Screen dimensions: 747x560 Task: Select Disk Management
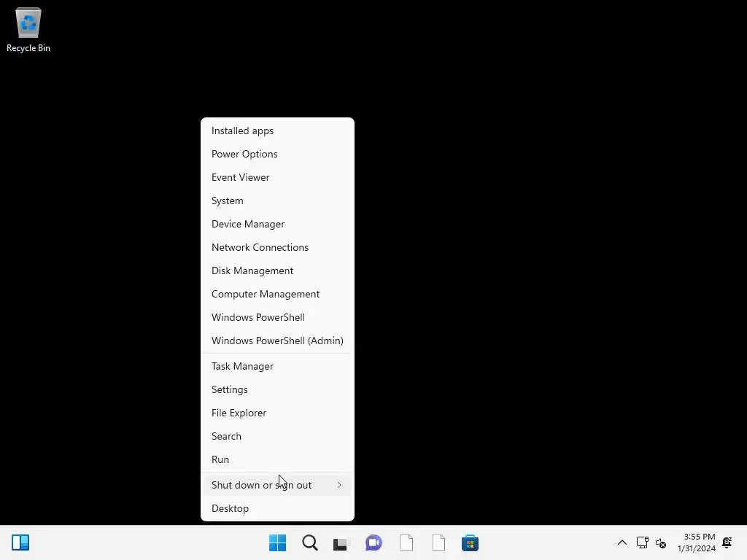pos(277,271)
